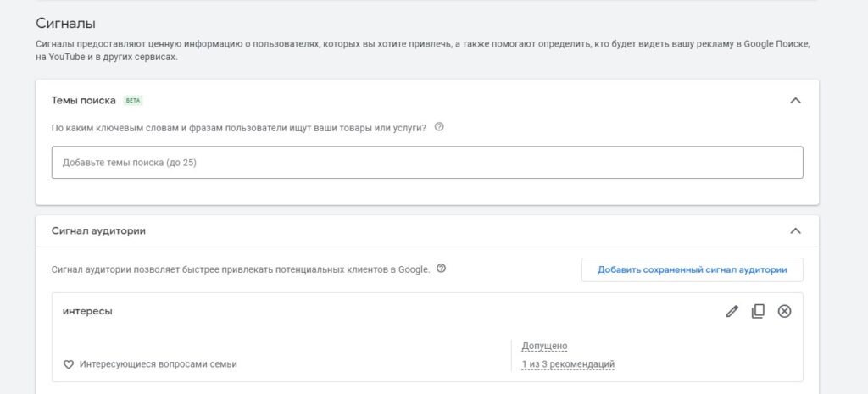Click the Темы поиска panel title
Image resolution: width=868 pixels, height=394 pixels.
point(84,100)
